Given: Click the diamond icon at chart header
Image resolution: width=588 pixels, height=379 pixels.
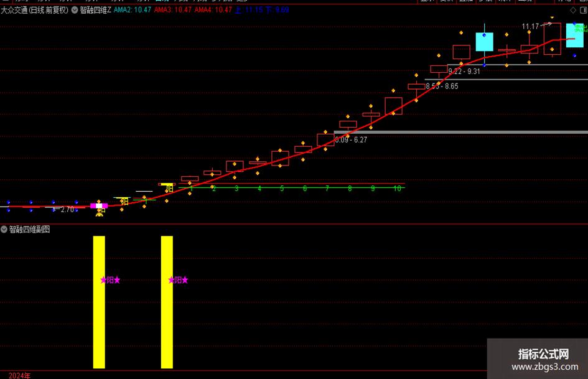Looking at the screenshot, I should tap(573, 10).
